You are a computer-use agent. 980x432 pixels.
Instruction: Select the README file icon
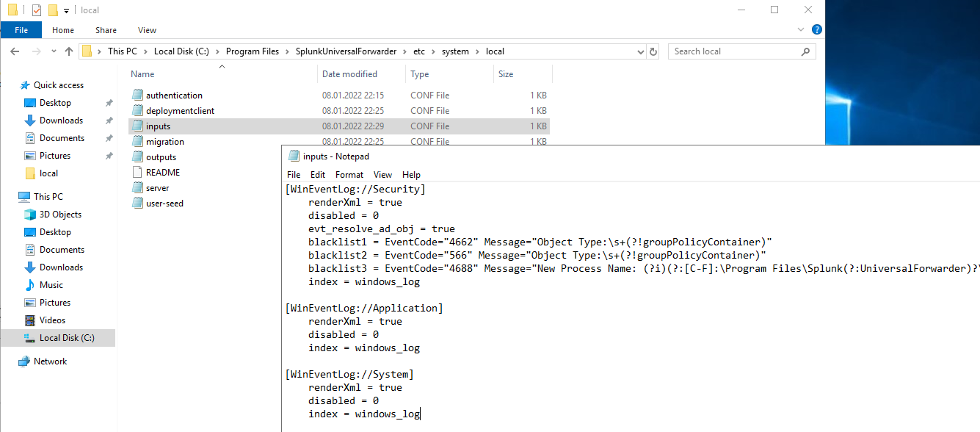(x=137, y=173)
